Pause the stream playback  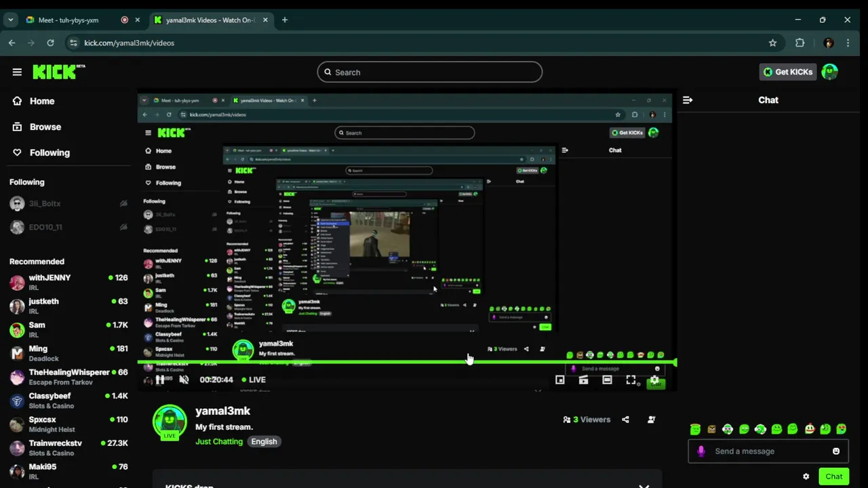tap(160, 380)
